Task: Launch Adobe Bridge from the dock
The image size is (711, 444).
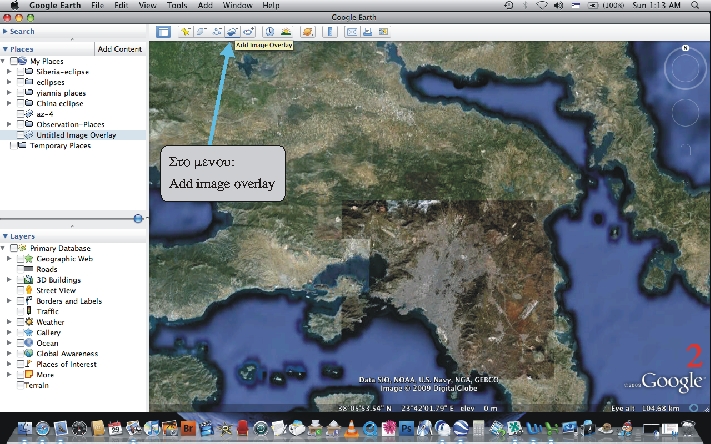Action: click(x=188, y=428)
